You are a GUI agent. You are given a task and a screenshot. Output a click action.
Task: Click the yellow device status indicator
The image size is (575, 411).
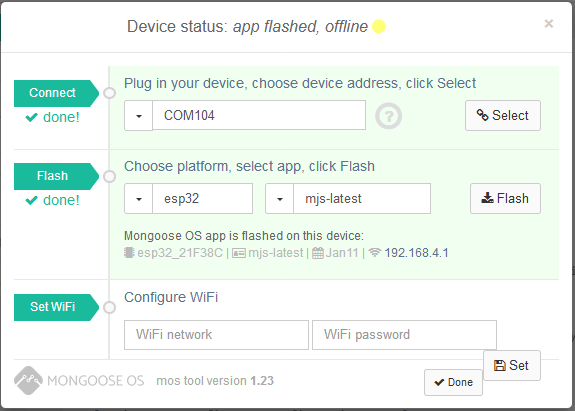(x=379, y=26)
